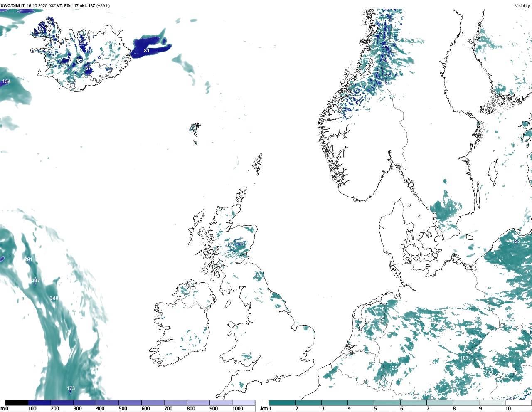532x412 pixels.
Task: Click the '123' value over the Baltic coast
Action: [516, 242]
